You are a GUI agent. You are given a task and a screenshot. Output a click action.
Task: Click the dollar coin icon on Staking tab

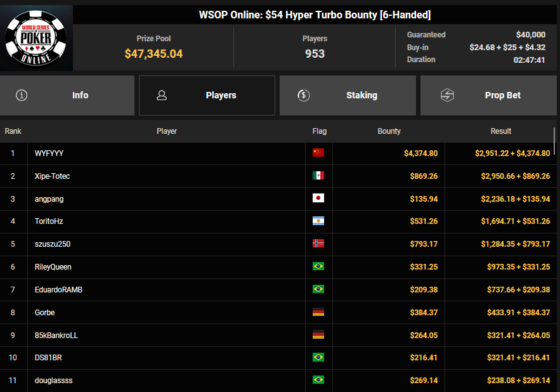303,95
